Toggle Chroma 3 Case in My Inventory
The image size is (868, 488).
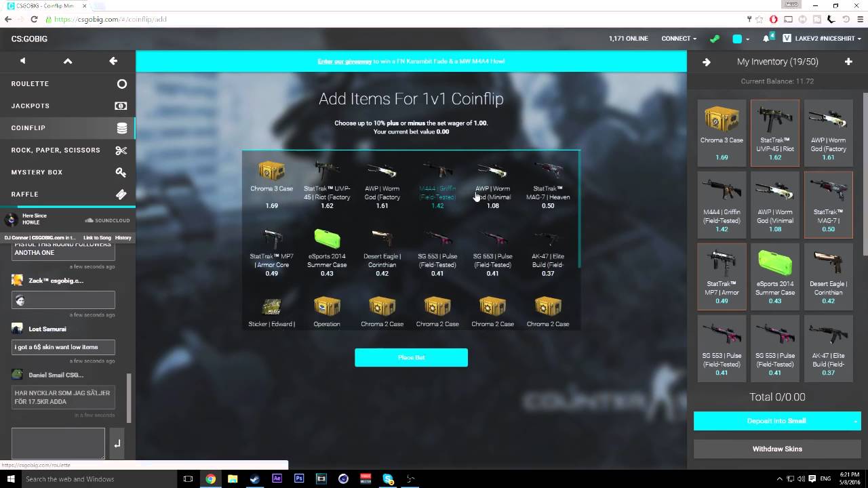[x=722, y=133]
